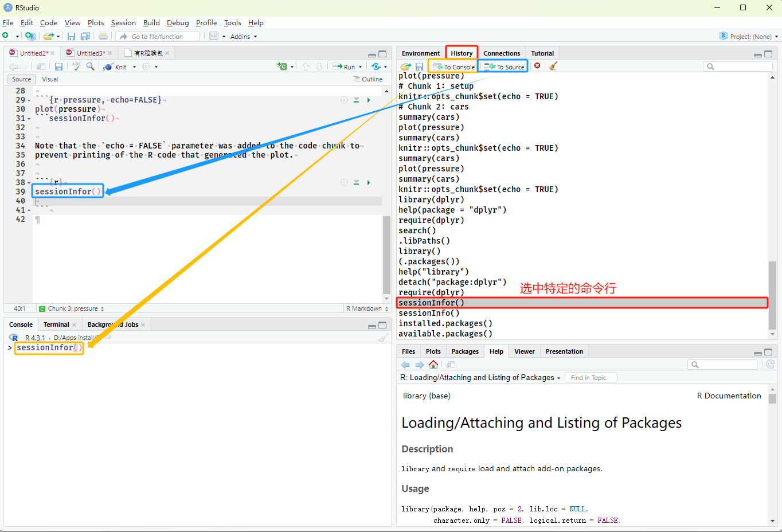Click the history search field
The height and width of the screenshot is (532, 782).
click(738, 66)
